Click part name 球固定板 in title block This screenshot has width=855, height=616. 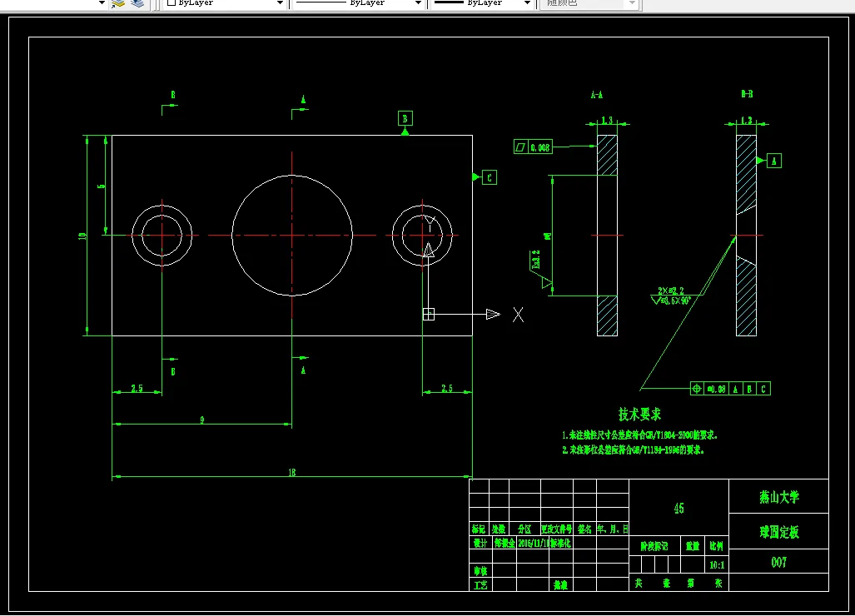click(779, 532)
